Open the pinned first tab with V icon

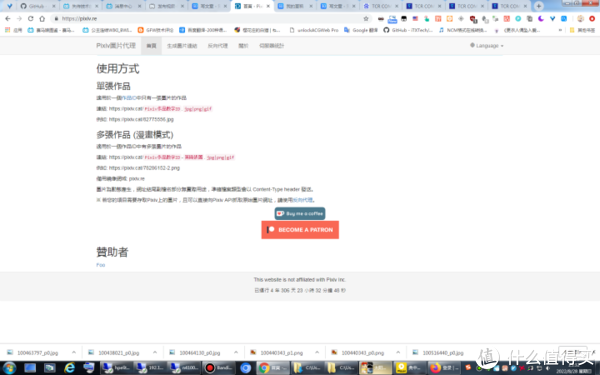(x=10, y=6)
